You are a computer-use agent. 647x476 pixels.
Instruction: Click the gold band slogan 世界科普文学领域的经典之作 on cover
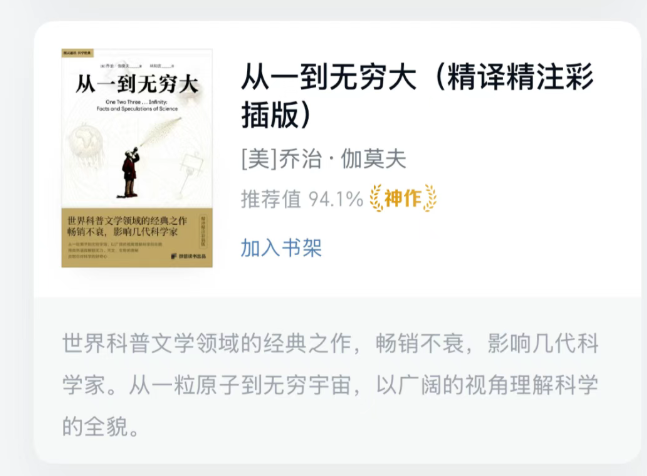(x=128, y=221)
